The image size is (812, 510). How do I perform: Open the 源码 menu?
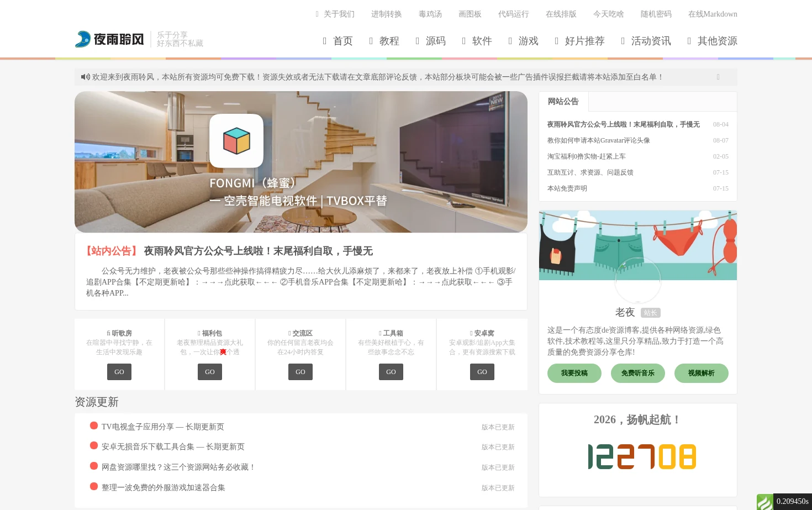click(x=431, y=41)
